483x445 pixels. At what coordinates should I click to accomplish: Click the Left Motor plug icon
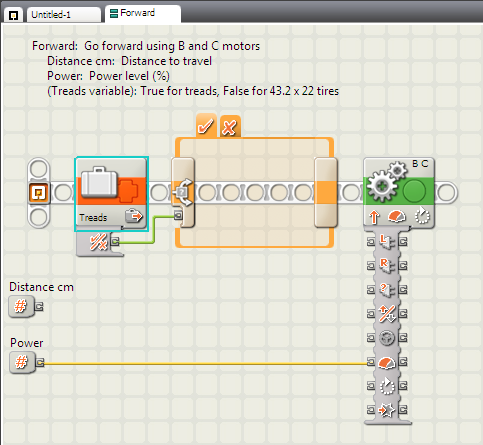(x=387, y=242)
